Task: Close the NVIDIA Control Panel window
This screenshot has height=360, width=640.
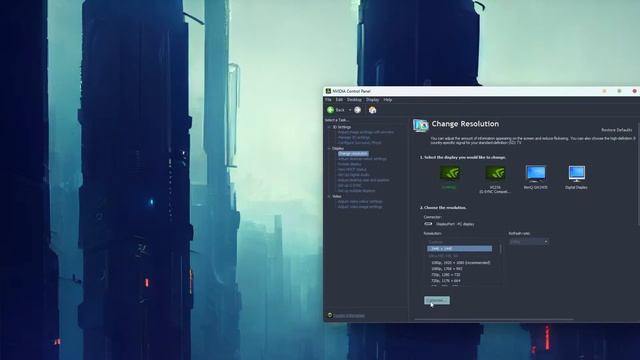Action: 634,91
